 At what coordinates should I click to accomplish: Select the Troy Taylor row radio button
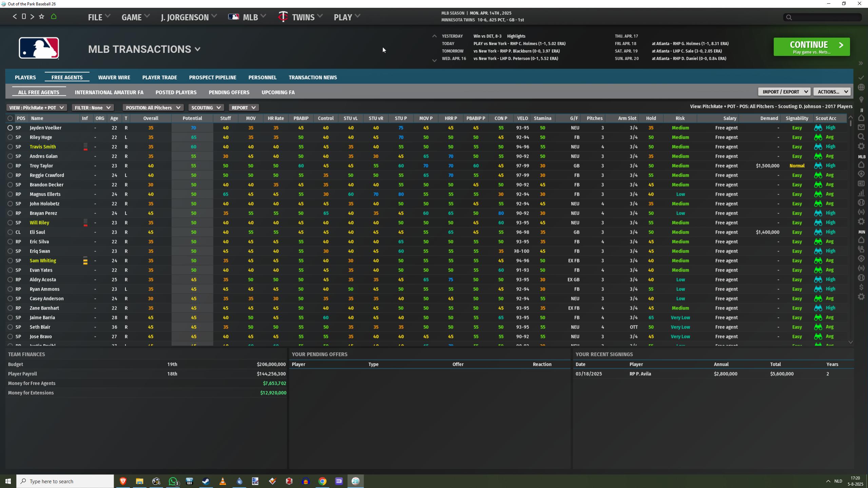10,166
